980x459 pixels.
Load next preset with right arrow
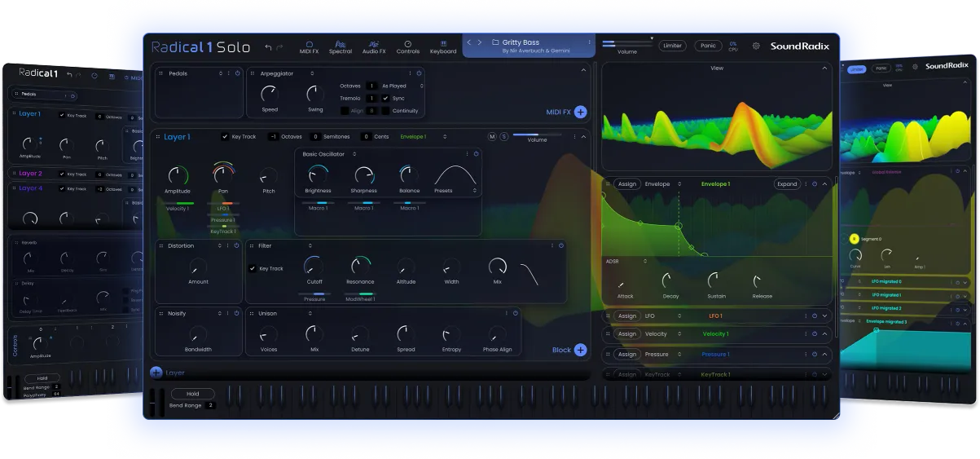point(480,42)
